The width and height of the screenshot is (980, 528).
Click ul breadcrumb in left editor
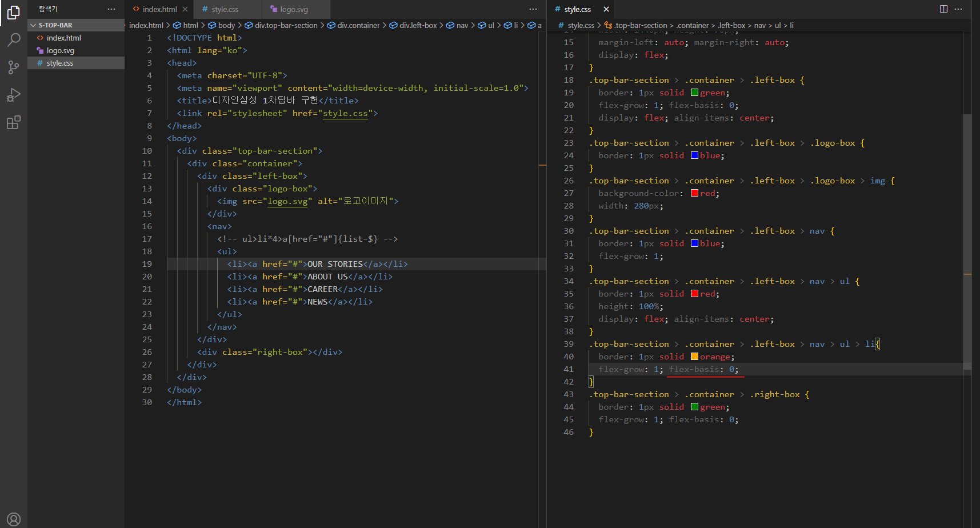pyautogui.click(x=486, y=25)
